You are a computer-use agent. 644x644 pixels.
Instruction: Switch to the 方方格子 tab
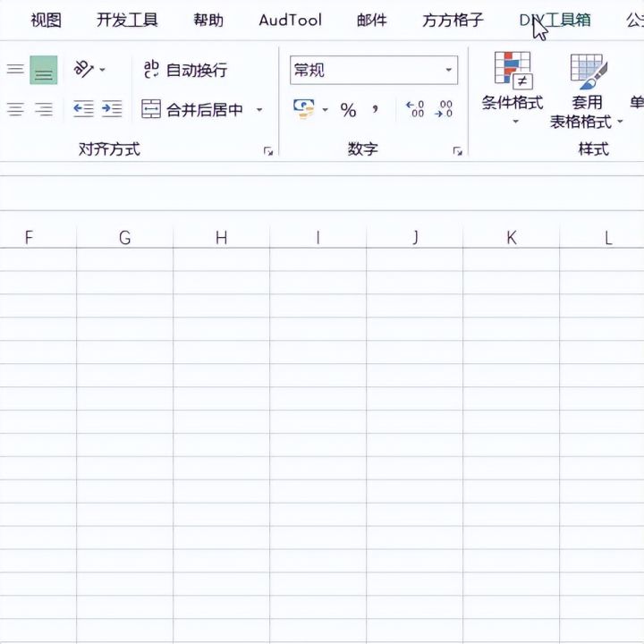[453, 20]
